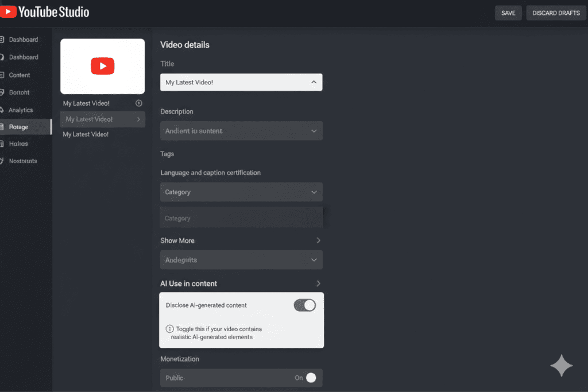Click the Category text field below the dropdown
Screen dimensions: 588x392
[241, 218]
